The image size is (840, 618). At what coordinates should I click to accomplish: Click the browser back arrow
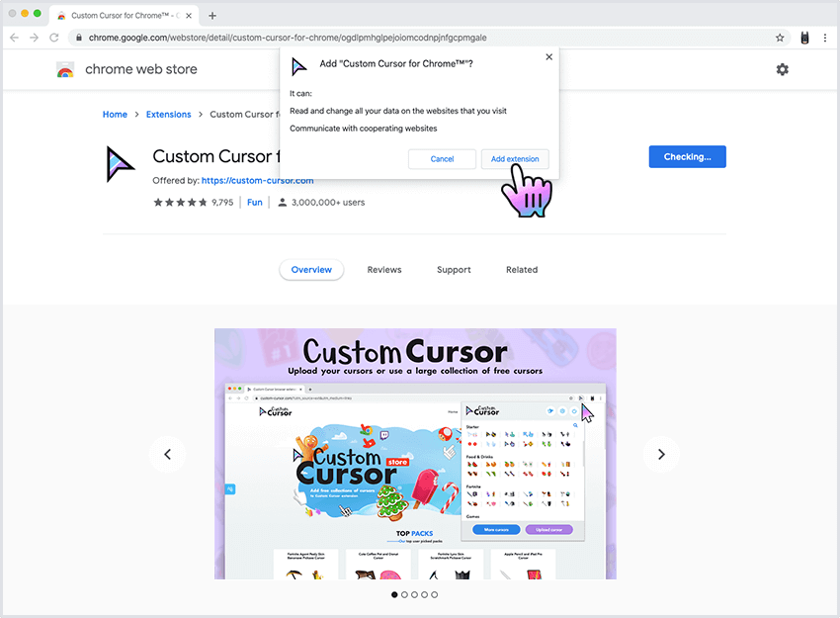pos(15,38)
